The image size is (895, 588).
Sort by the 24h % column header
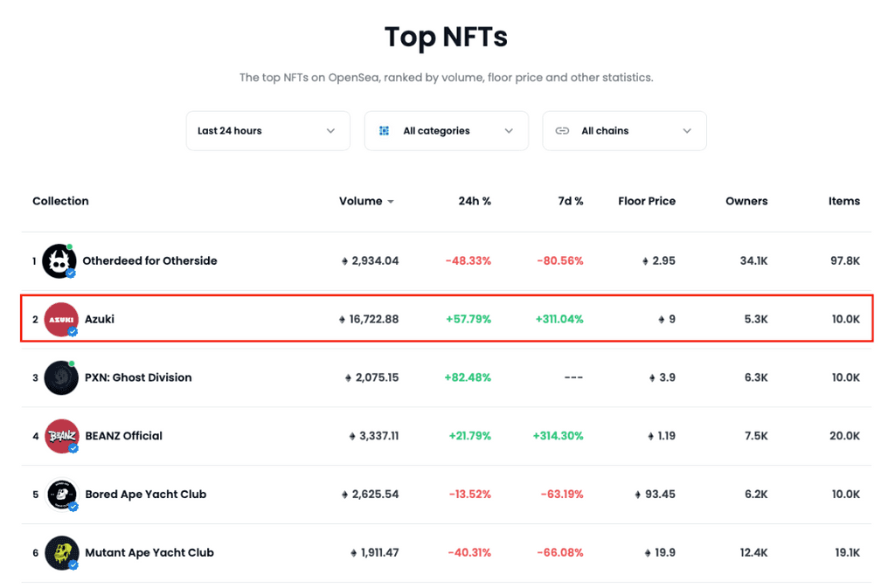point(475,201)
